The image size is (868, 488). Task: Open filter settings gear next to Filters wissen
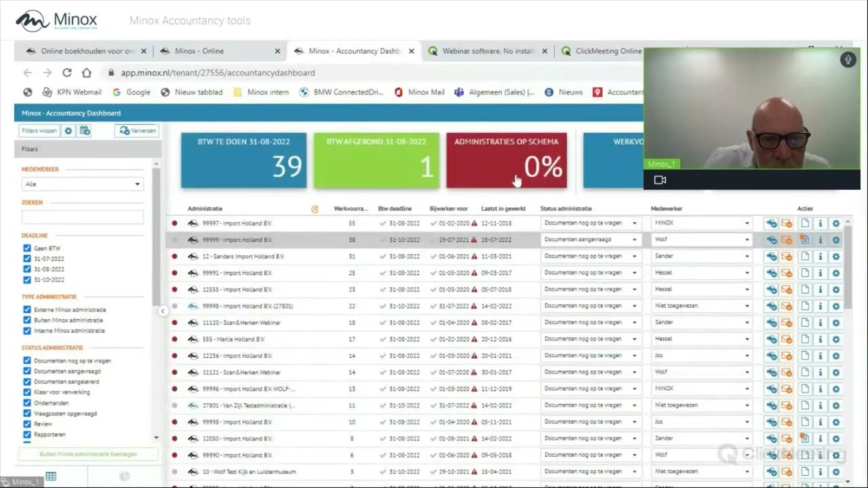68,131
